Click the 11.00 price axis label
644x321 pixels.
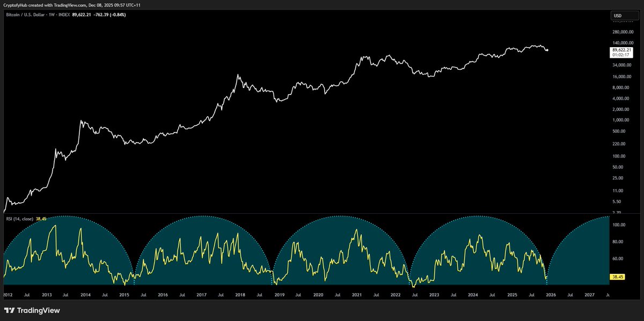(x=618, y=191)
